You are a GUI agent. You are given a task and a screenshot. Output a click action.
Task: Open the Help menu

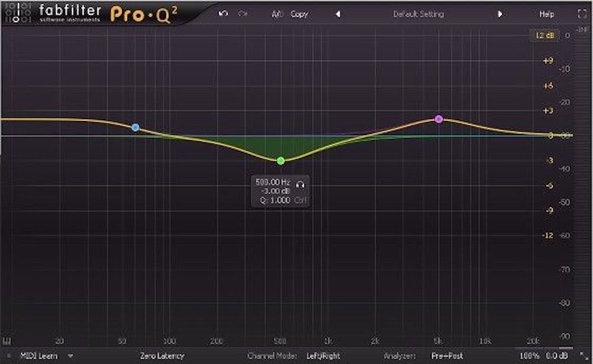point(547,14)
